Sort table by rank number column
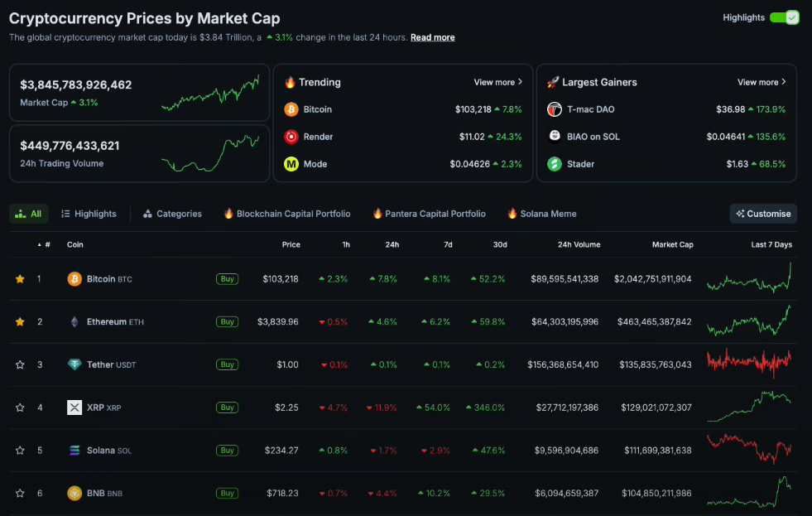 click(x=45, y=245)
